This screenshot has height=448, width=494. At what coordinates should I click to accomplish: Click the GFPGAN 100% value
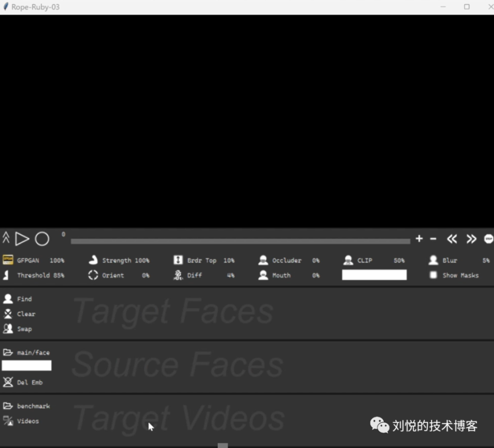click(57, 260)
